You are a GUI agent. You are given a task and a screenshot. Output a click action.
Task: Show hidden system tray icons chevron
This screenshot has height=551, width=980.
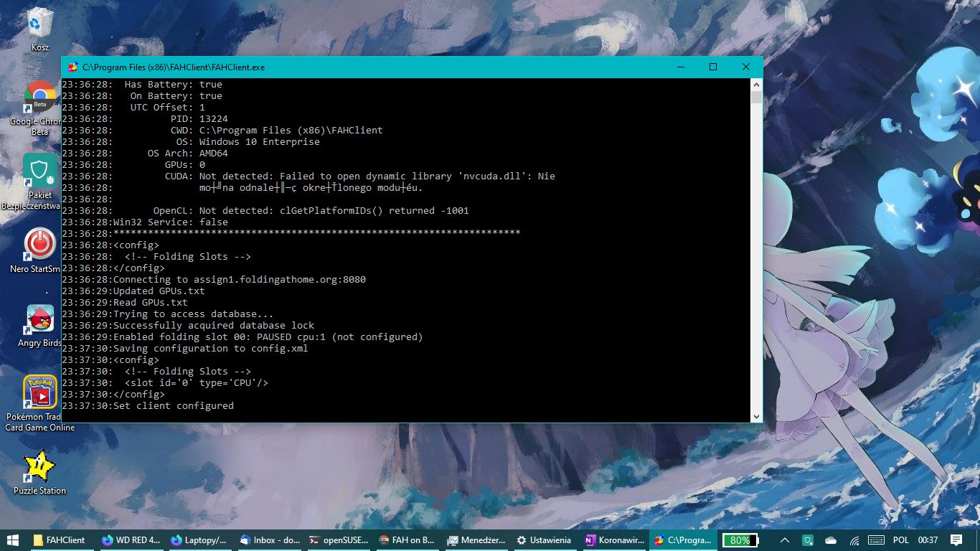tap(785, 540)
